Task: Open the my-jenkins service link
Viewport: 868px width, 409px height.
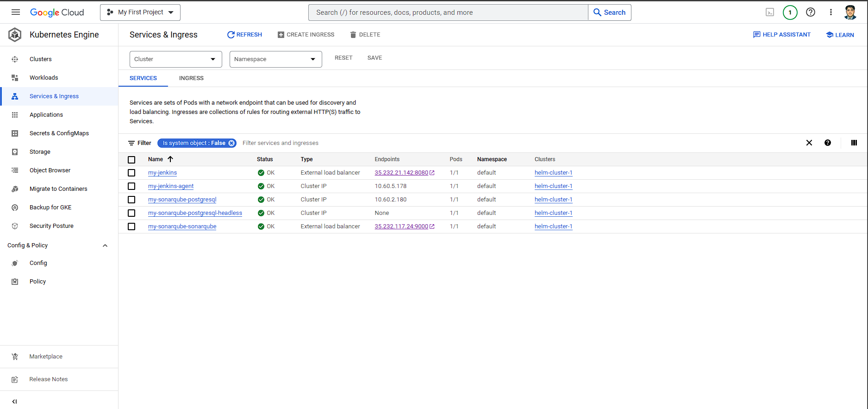Action: pyautogui.click(x=162, y=173)
